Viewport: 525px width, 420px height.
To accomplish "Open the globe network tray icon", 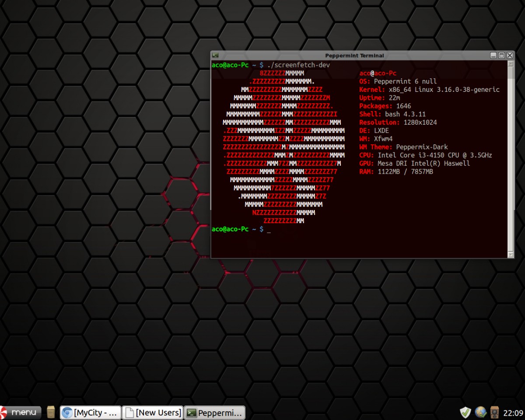I will click(480, 412).
